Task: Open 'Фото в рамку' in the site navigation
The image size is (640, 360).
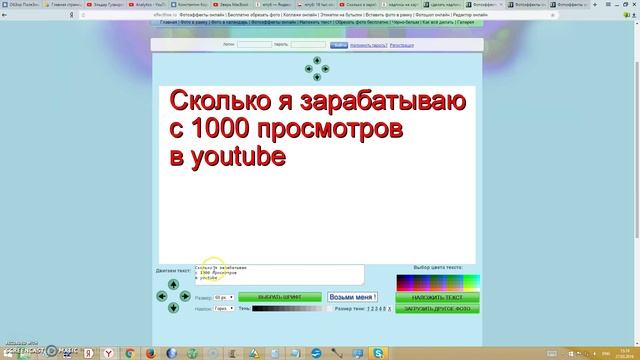Action: tap(194, 22)
